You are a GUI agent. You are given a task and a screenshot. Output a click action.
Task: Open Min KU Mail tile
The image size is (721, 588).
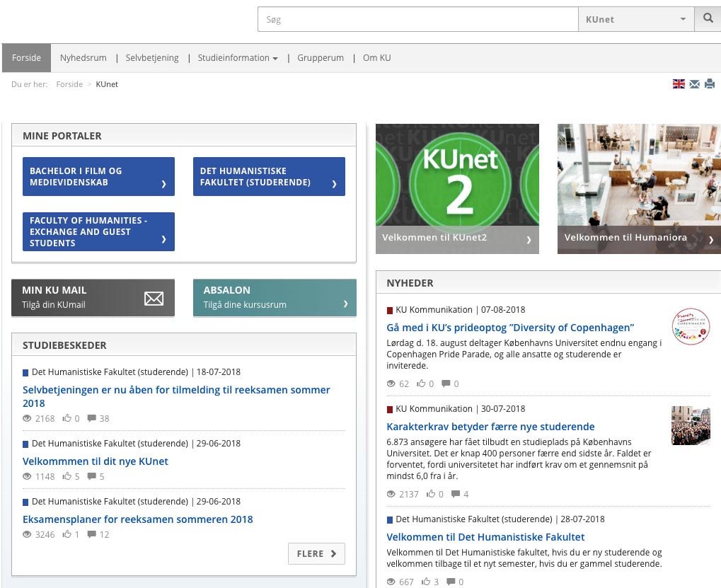(93, 297)
